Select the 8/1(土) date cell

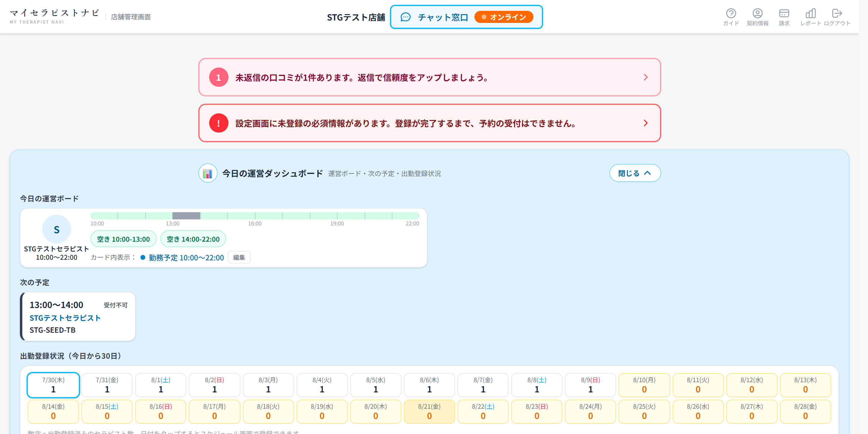click(x=161, y=385)
